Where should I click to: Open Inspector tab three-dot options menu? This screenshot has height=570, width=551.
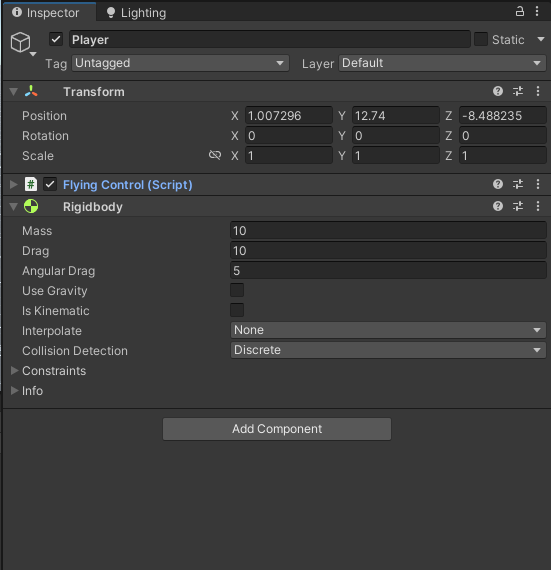tap(537, 11)
